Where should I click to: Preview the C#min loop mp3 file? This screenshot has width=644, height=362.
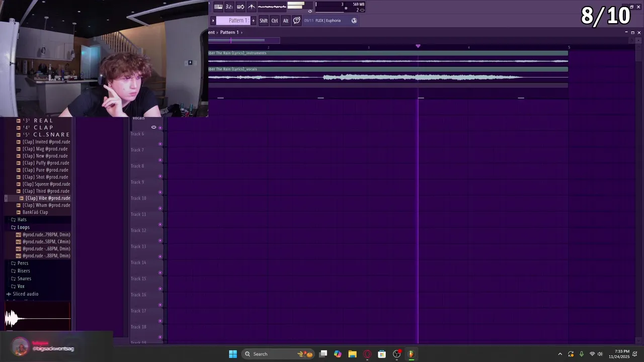tap(43, 242)
